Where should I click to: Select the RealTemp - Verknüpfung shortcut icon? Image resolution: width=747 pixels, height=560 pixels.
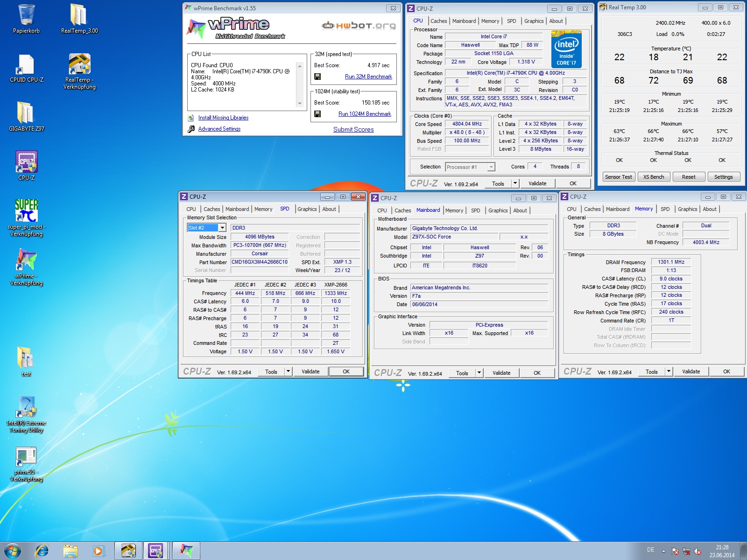click(79, 71)
